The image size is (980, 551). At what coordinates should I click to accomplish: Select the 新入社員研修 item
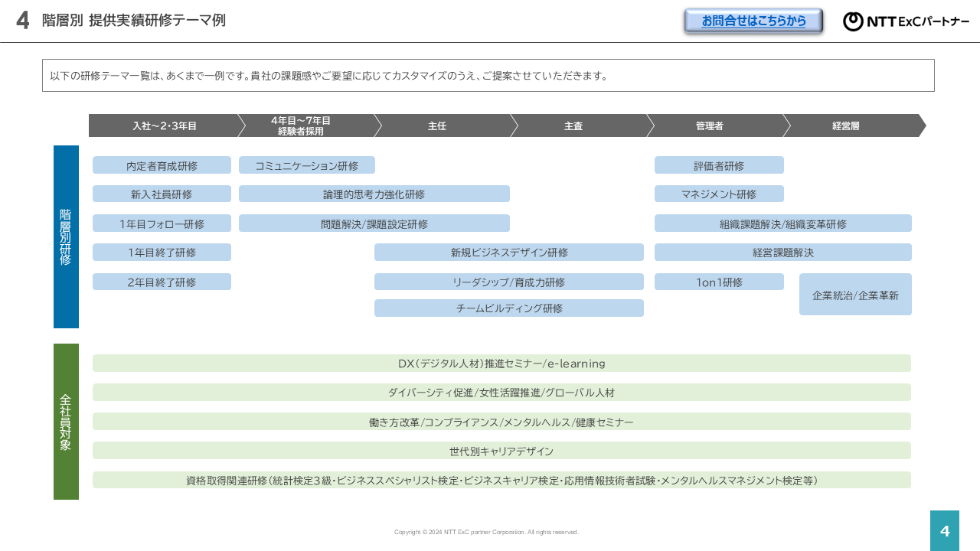point(162,194)
